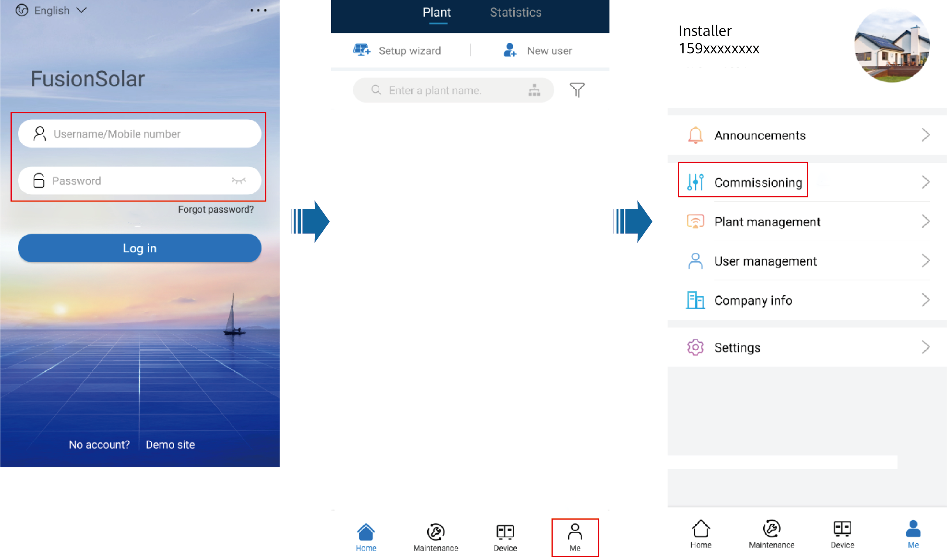Click the organization hierarchy icon in search box
The image size is (947, 560).
(x=534, y=90)
